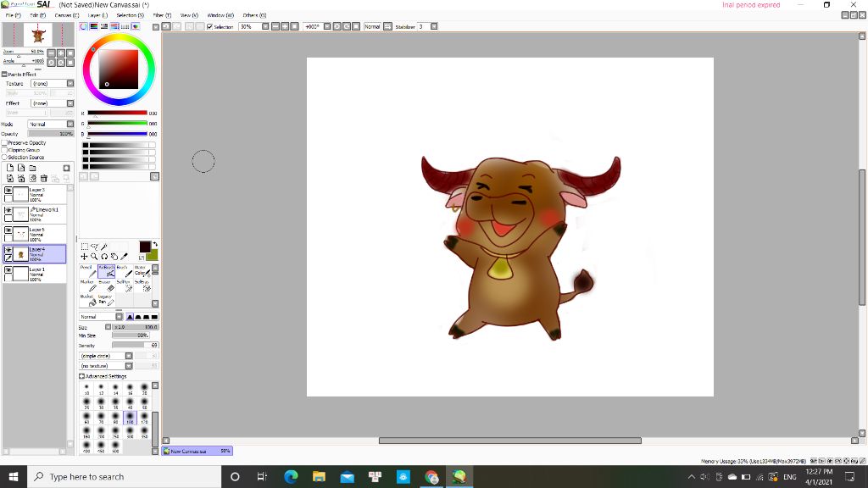
Task: Select the Magic Wand tool
Action: pos(104,247)
